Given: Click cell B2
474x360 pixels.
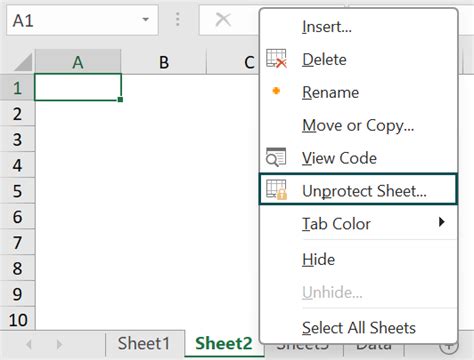Looking at the screenshot, I should [164, 114].
